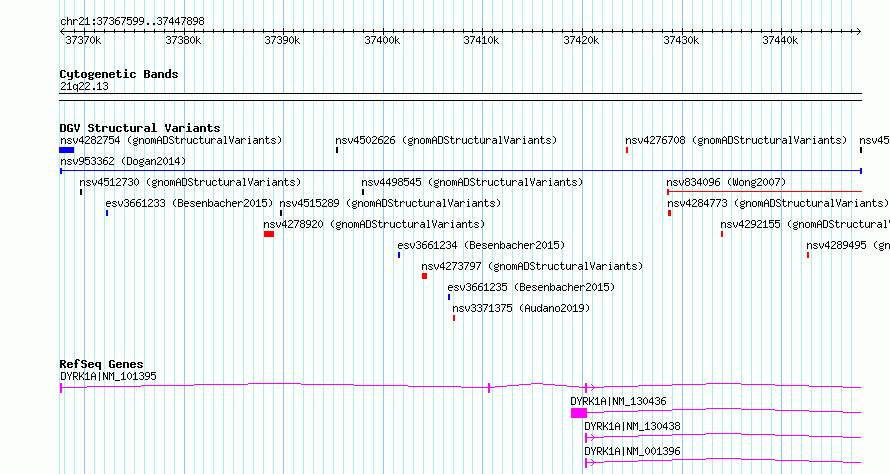
Task: Select nsv3371375 (Audano2019) label
Action: [x=521, y=308]
